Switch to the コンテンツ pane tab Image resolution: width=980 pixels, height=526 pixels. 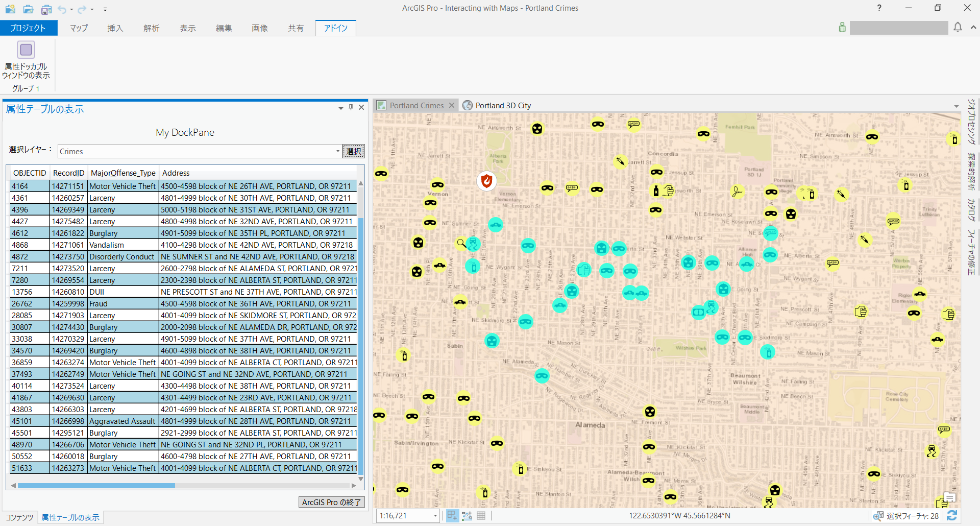(19, 517)
